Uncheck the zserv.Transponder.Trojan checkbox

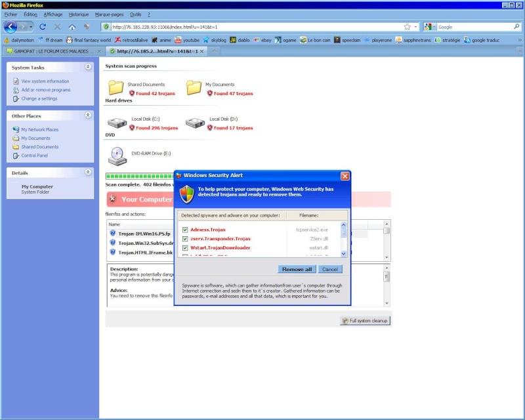(185, 239)
